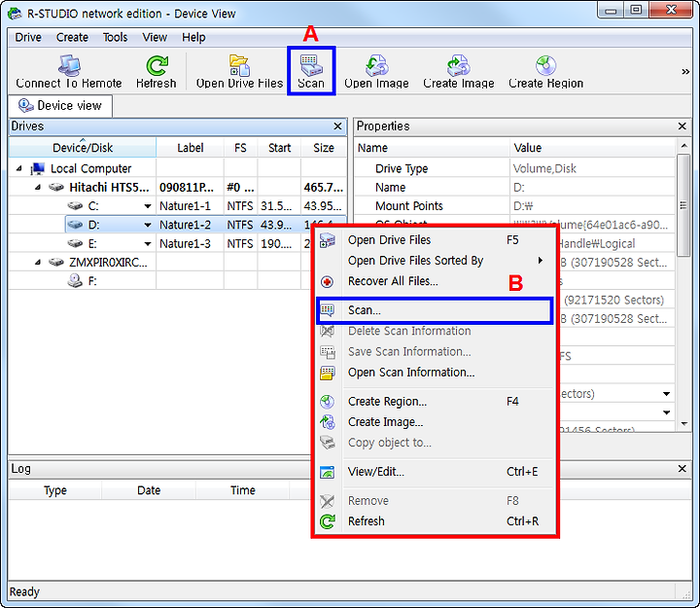Select the F: optical drive icon
The image size is (700, 608).
pos(75,280)
